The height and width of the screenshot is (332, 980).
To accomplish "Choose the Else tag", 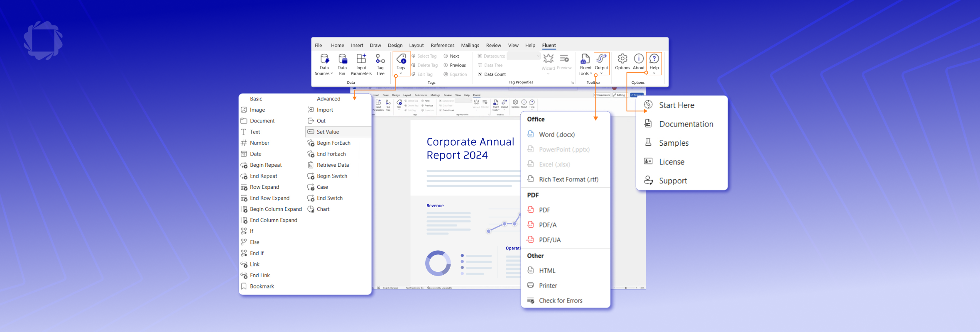I will click(250, 242).
